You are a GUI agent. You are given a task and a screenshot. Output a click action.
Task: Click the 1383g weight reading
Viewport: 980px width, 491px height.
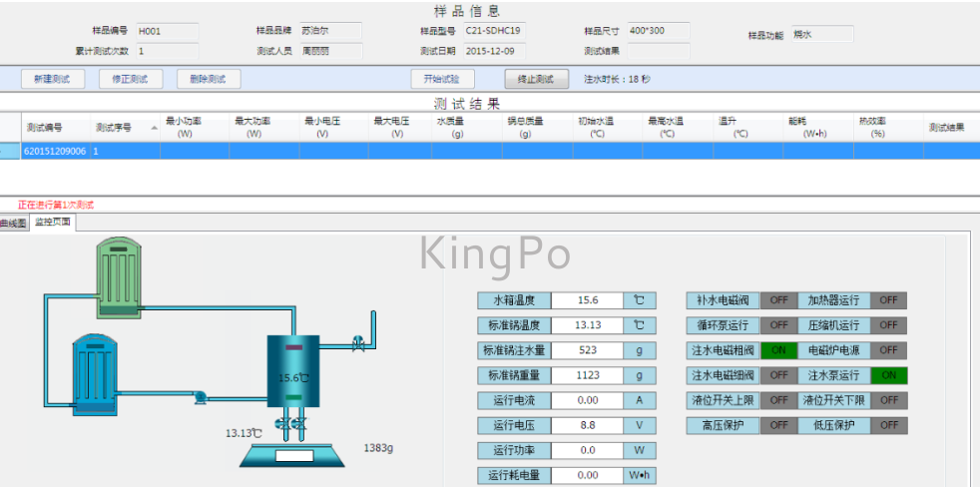tap(378, 448)
